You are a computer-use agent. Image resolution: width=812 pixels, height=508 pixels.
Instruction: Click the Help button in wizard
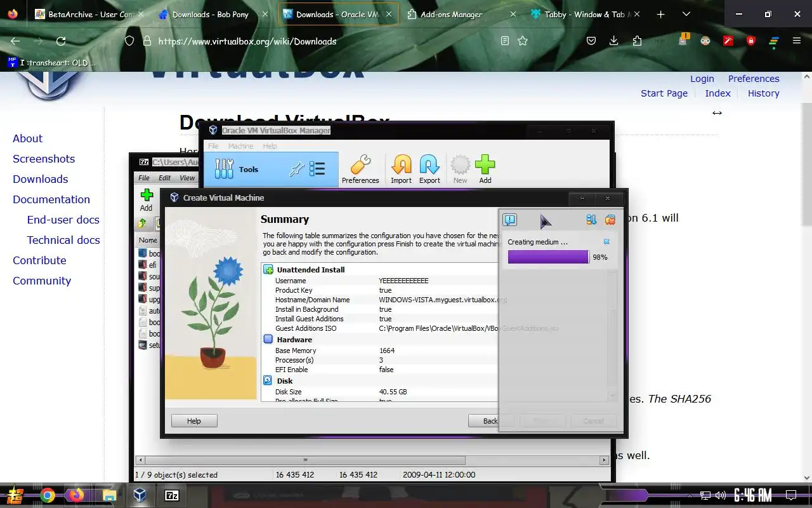point(194,421)
